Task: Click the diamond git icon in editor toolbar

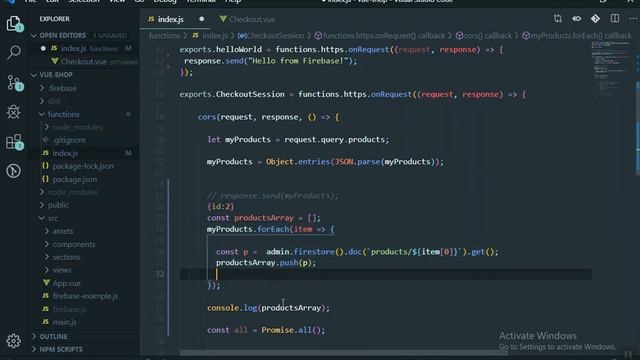Action: point(595,19)
